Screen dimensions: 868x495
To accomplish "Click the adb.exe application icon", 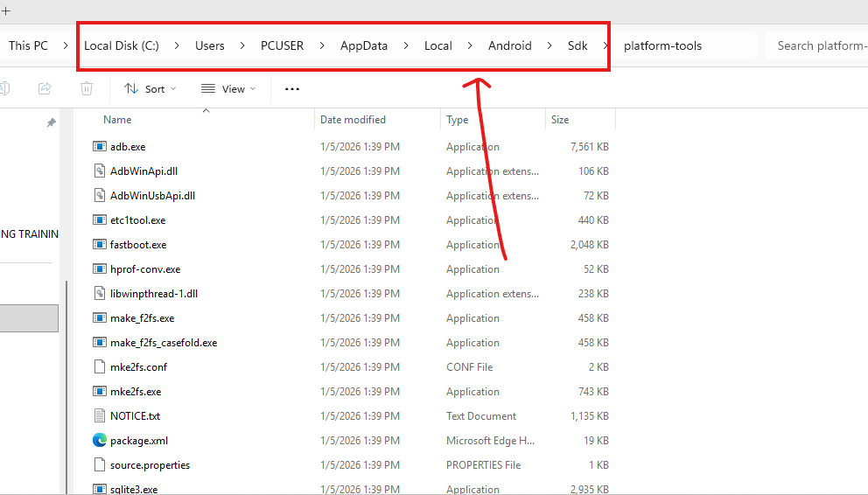I will point(99,147).
